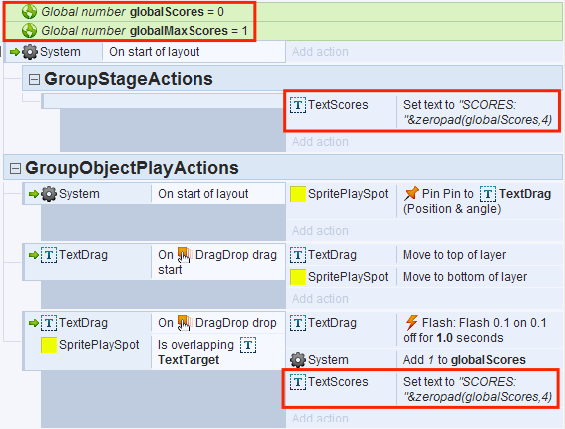Click the Pin pushpin icon
The width and height of the screenshot is (565, 429).
coord(411,193)
